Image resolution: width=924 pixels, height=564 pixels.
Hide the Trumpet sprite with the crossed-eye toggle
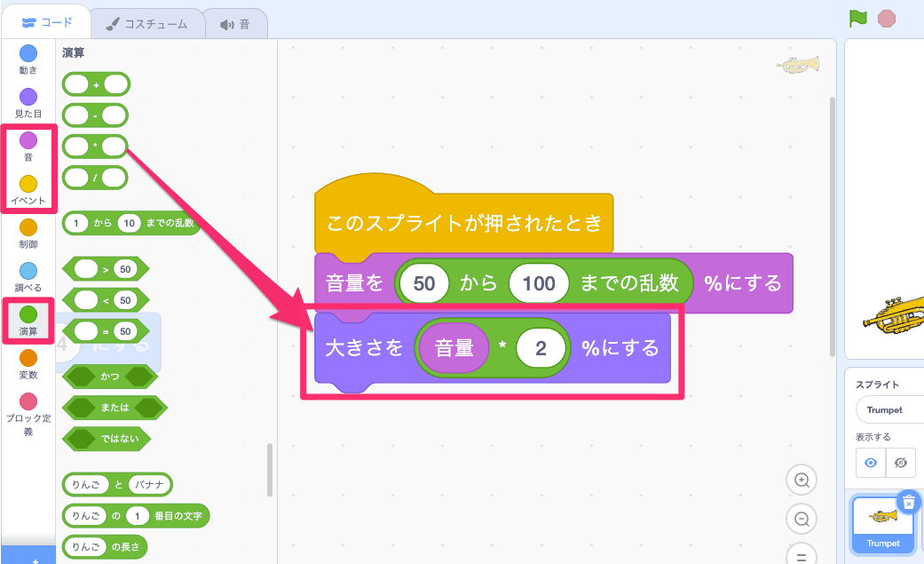[x=899, y=463]
